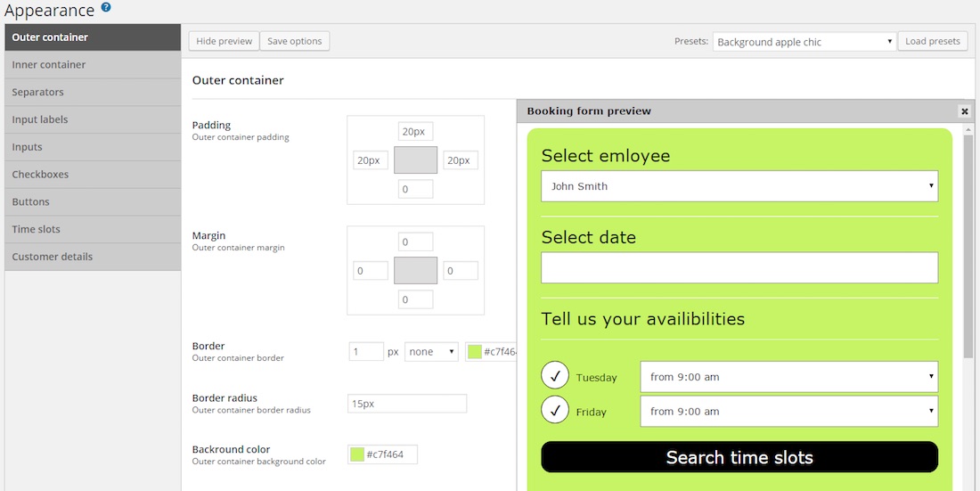Screen dimensions: 980x491
Task: Expand the Select employee dropdown
Action: 739,186
